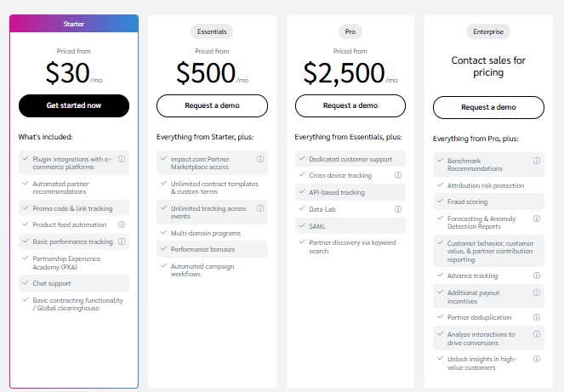Open info icon for Partner Marketplace access
Image resolution: width=564 pixels, height=392 pixels.
260,159
